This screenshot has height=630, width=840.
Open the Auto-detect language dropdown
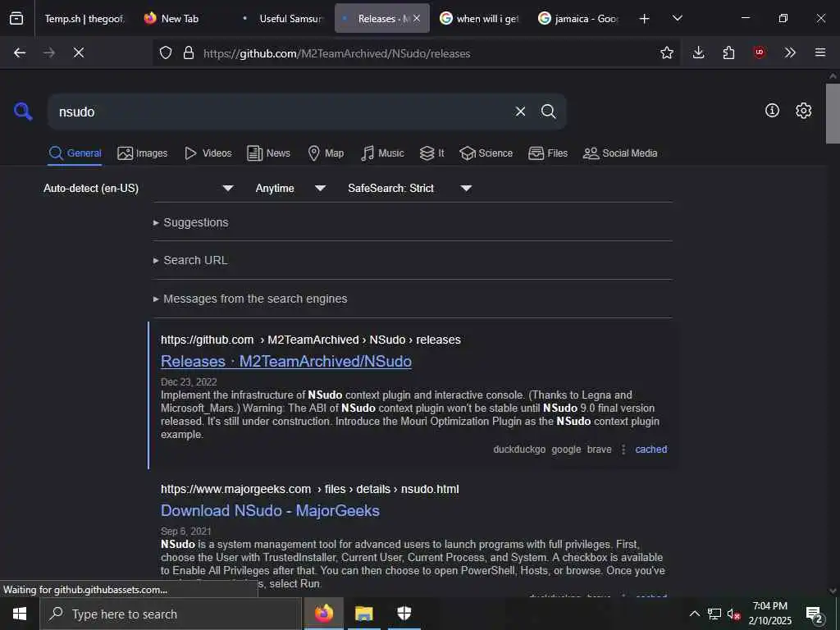[x=138, y=188]
